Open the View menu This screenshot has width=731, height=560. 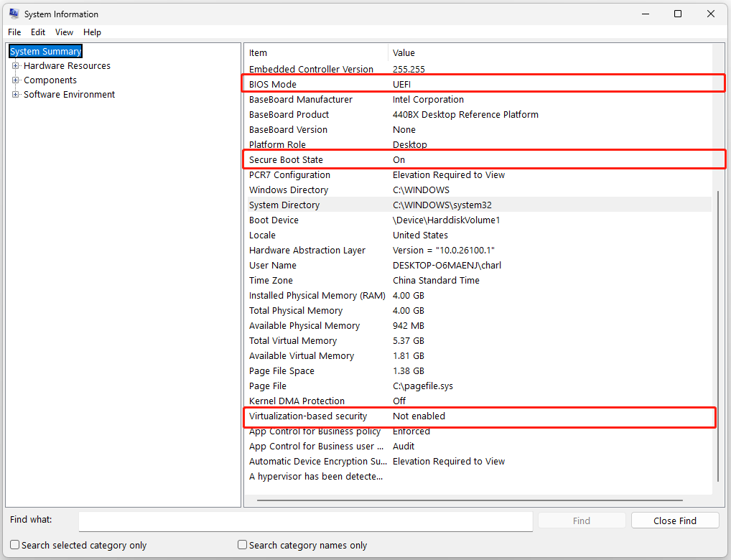coord(64,32)
